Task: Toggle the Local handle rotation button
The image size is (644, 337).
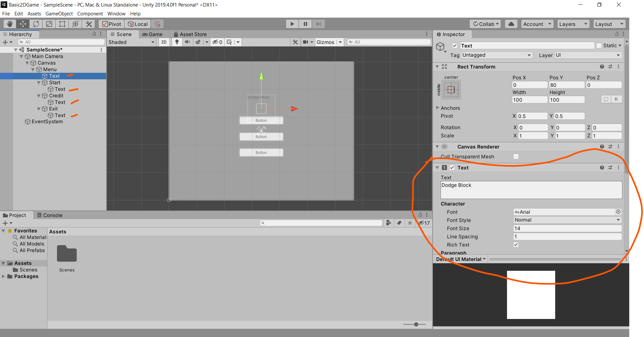Action: 138,24
